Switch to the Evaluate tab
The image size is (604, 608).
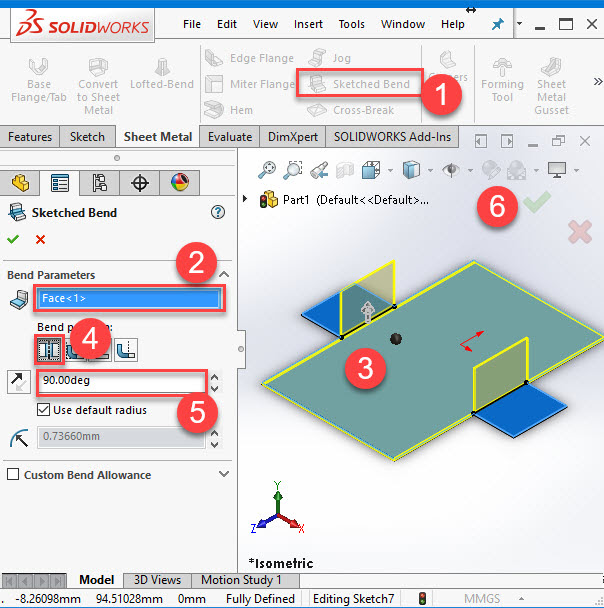(230, 137)
